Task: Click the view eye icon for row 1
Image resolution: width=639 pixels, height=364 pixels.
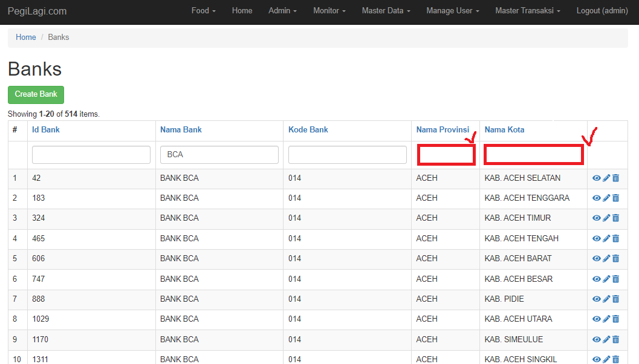Action: [x=597, y=178]
